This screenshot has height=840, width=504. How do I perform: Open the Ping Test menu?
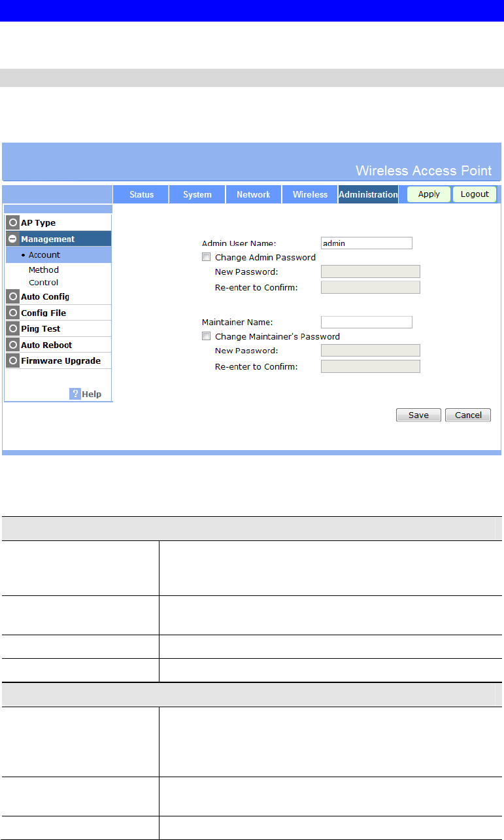point(41,328)
